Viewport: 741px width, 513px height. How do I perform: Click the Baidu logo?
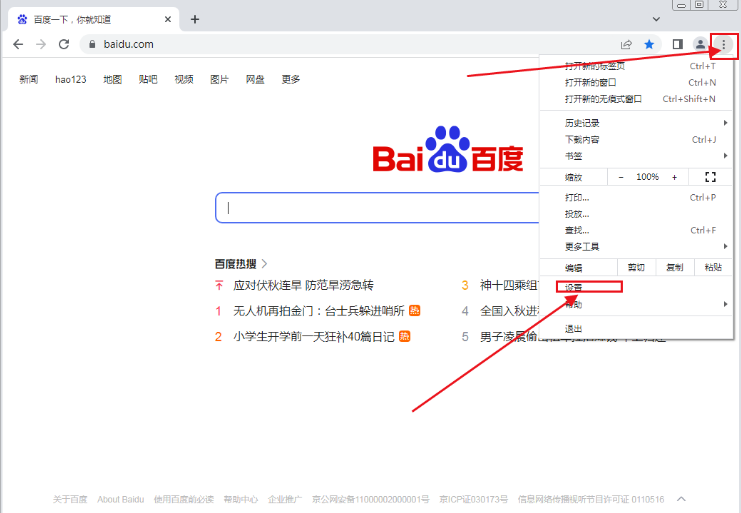(x=448, y=149)
